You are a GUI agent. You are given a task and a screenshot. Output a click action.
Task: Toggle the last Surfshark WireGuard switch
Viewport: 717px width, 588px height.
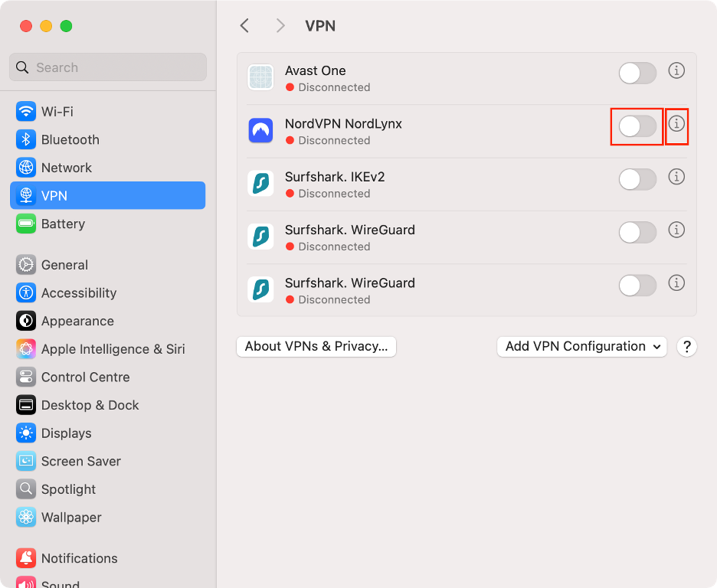(x=637, y=285)
